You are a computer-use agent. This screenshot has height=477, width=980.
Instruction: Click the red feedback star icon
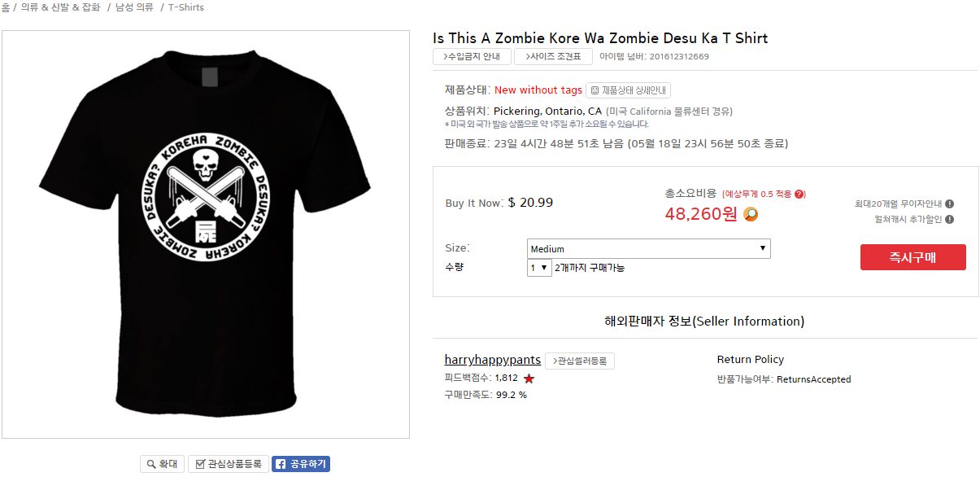click(529, 379)
